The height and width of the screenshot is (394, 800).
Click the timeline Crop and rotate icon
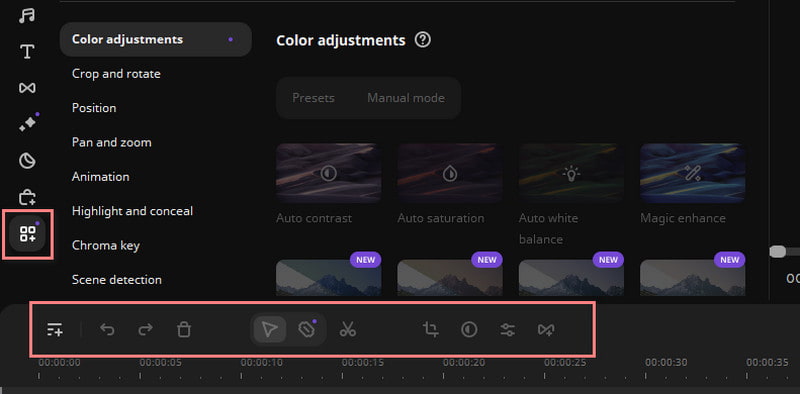pyautogui.click(x=431, y=330)
